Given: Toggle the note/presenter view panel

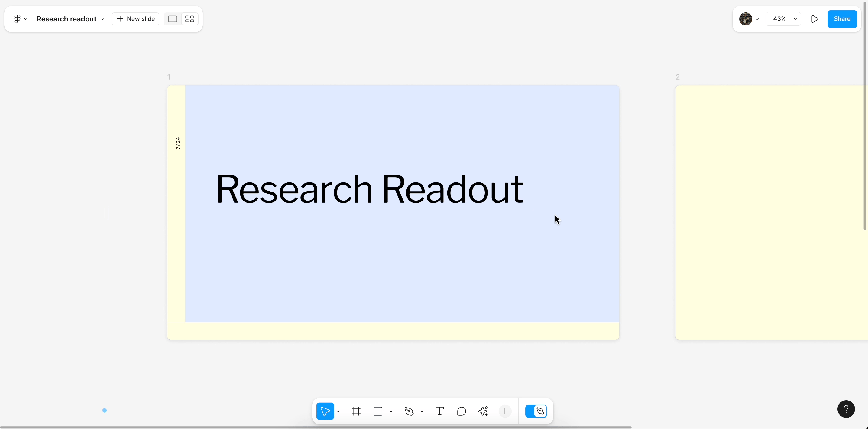Looking at the screenshot, I should point(172,19).
